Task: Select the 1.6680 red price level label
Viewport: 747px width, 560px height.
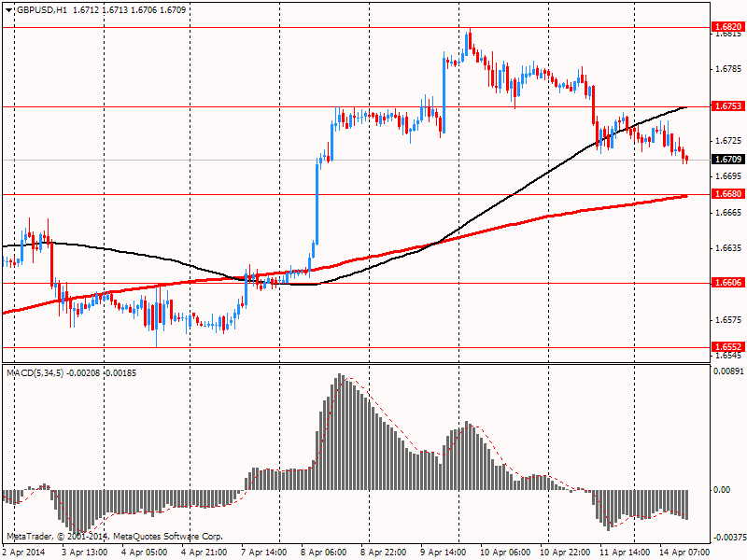Action: 727,194
